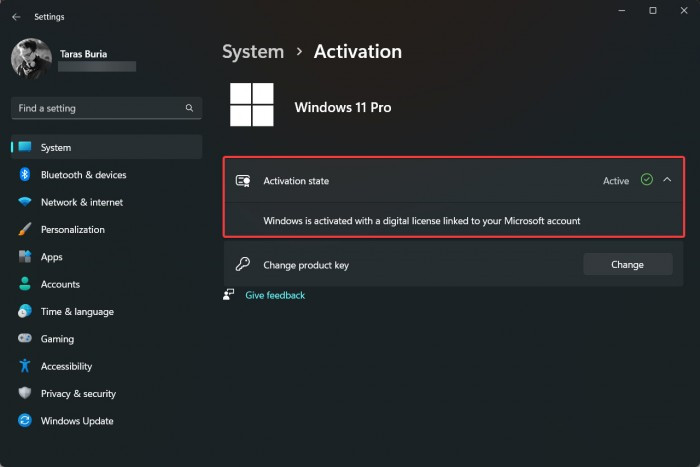
Task: Select System in the sidebar
Action: tap(56, 148)
